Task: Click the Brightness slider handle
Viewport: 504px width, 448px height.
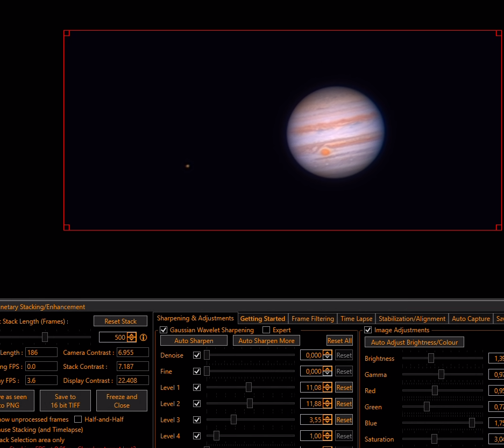Action: 431,358
